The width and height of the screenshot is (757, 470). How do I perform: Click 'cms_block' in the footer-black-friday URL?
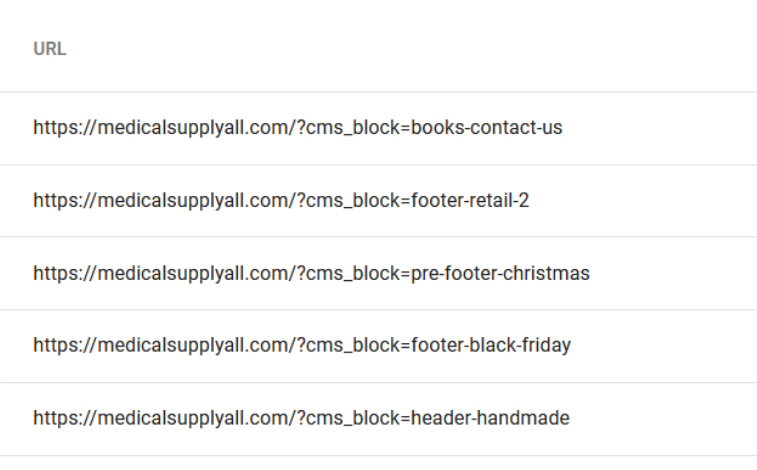coord(353,346)
